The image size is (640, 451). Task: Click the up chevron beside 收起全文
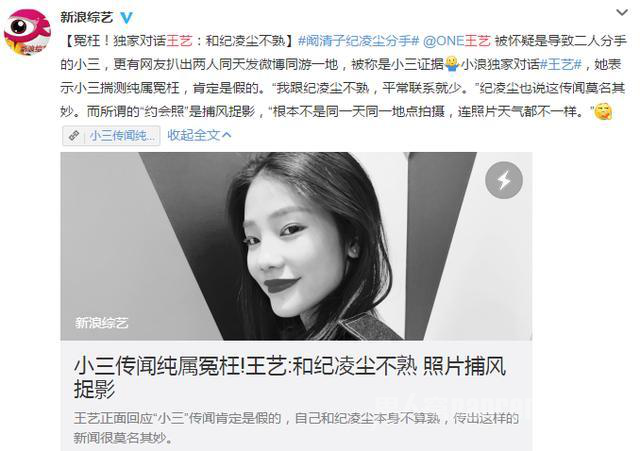(x=227, y=135)
